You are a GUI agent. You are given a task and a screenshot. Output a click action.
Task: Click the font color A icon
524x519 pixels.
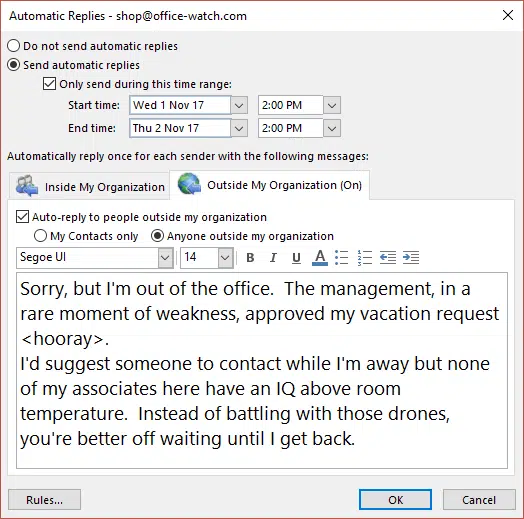(x=320, y=258)
